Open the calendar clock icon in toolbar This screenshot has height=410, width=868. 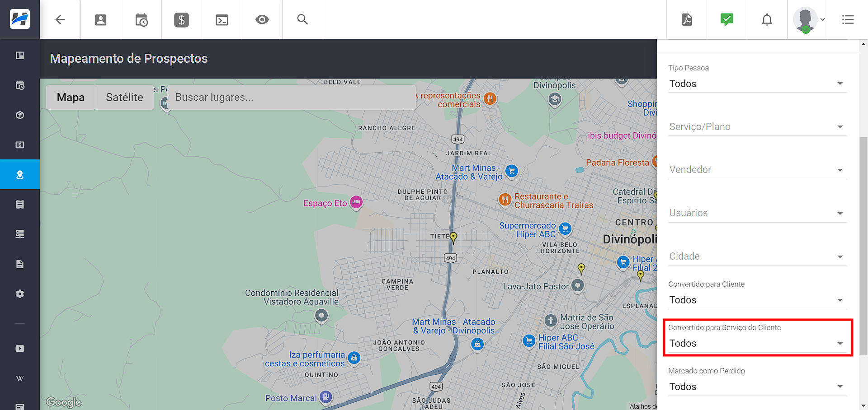click(141, 19)
